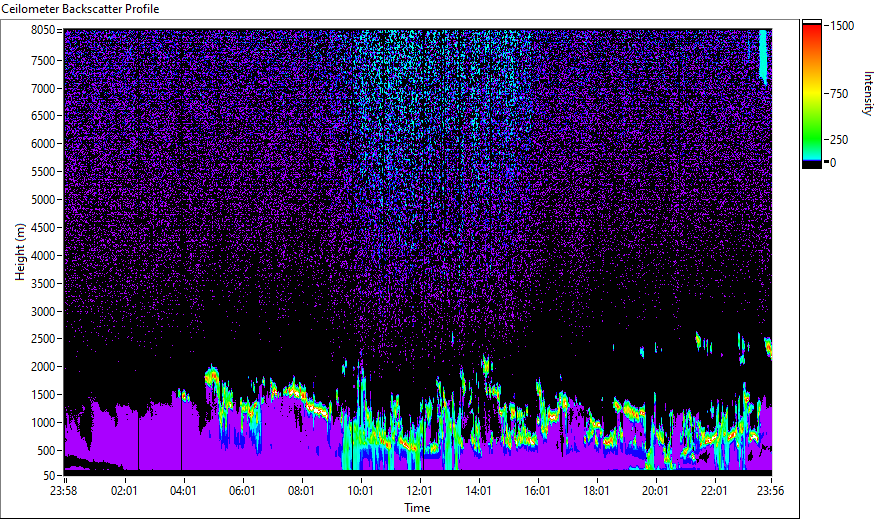Click the 23:56 time axis label

770,491
